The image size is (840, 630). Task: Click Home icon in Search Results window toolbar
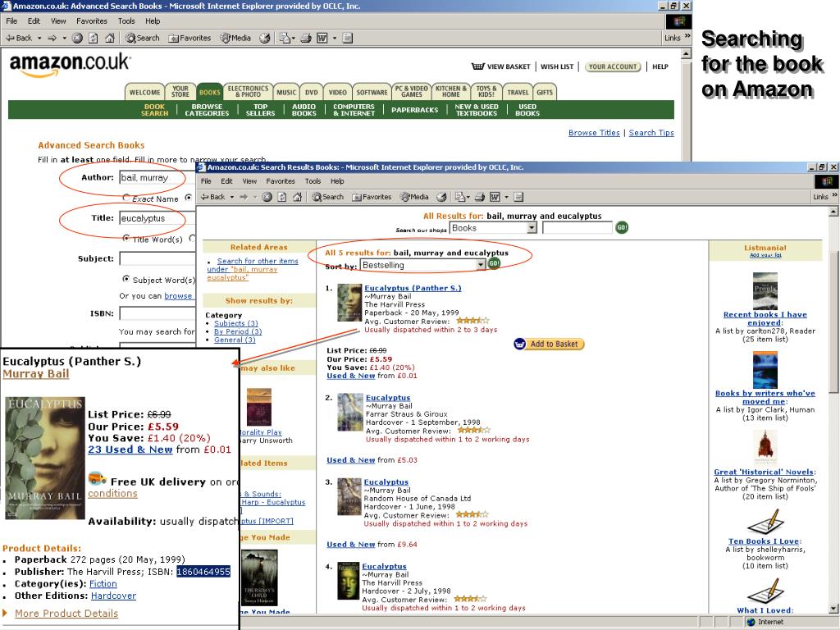pyautogui.click(x=297, y=197)
